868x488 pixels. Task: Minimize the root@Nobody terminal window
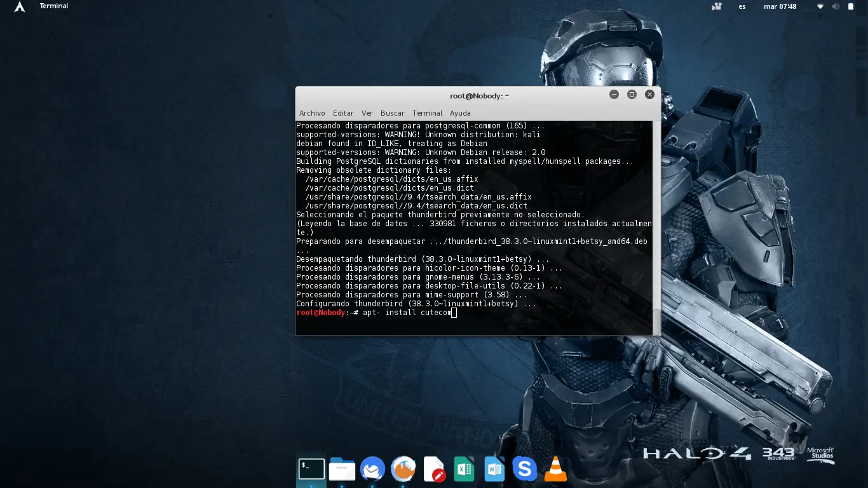coord(614,94)
